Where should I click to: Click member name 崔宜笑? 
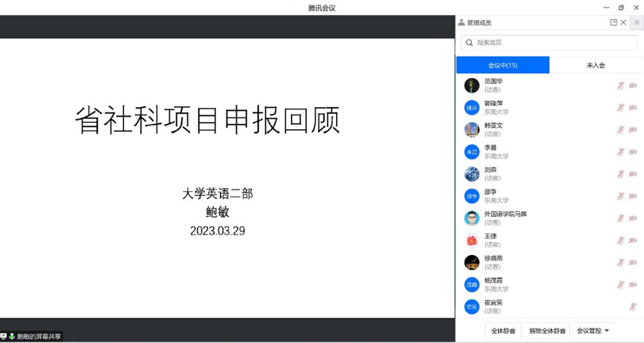(493, 303)
